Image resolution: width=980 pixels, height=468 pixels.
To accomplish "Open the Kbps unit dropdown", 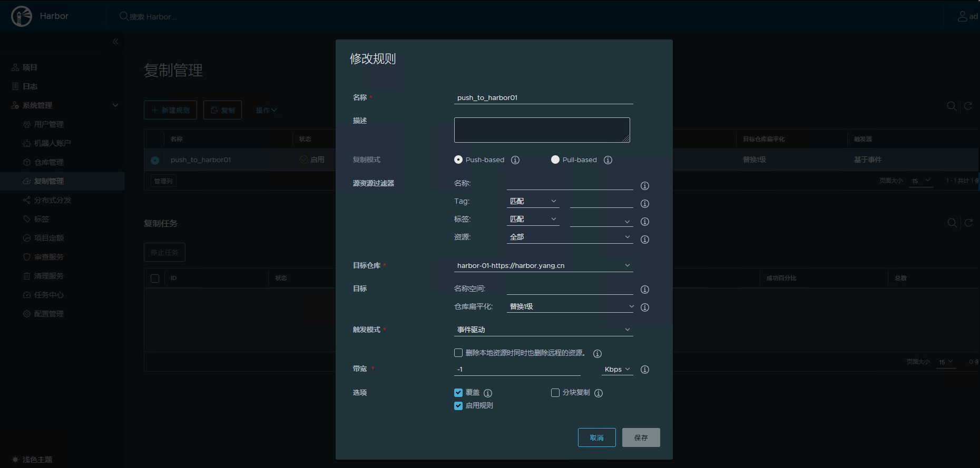I will 617,370.
